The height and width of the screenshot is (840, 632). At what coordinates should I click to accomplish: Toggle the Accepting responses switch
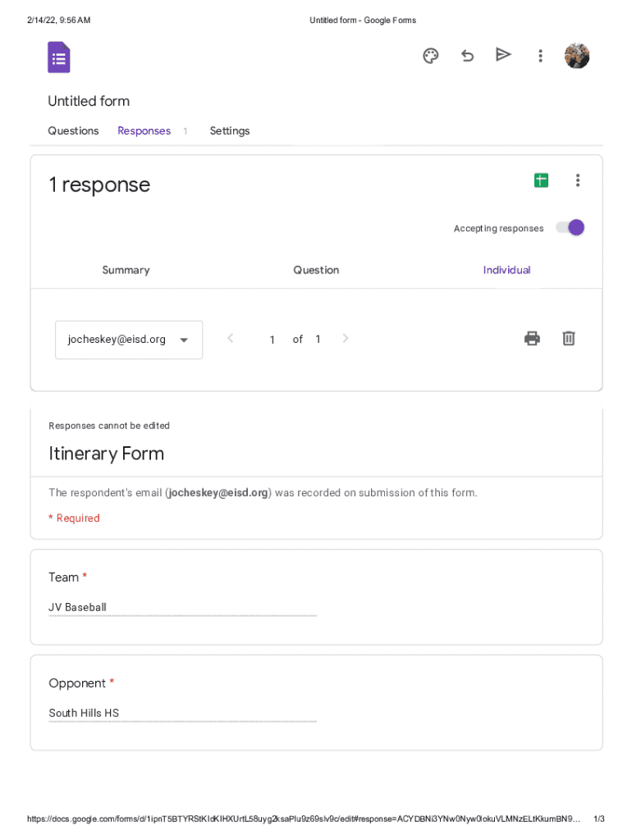pyautogui.click(x=570, y=228)
